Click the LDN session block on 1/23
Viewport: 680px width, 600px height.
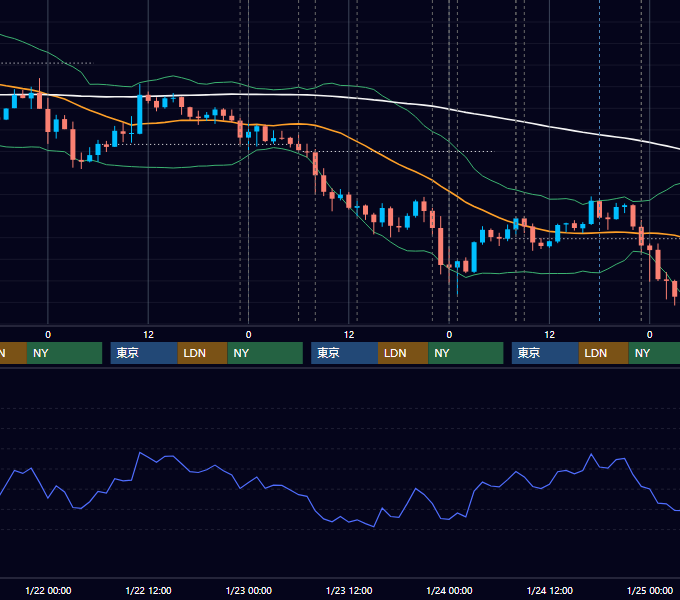[x=403, y=353]
